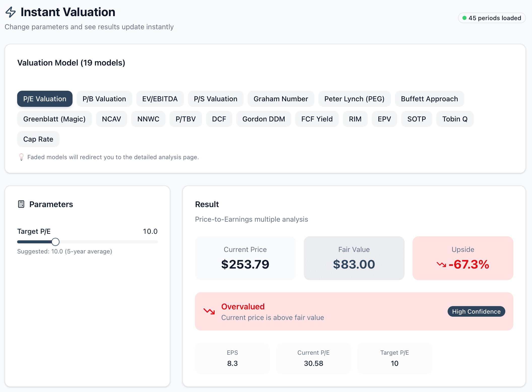Screen dimensions: 532x392
Task: Pick the Peter Lynch (PEG) model
Action: (354, 99)
